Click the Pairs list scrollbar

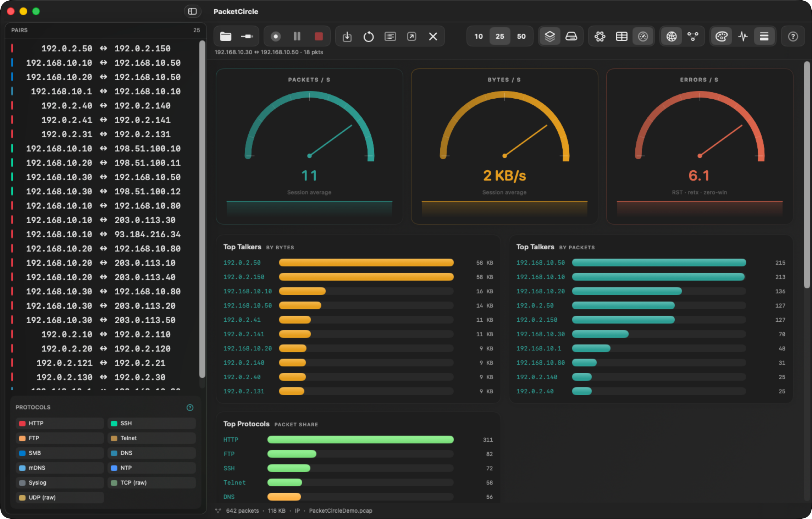click(x=202, y=209)
